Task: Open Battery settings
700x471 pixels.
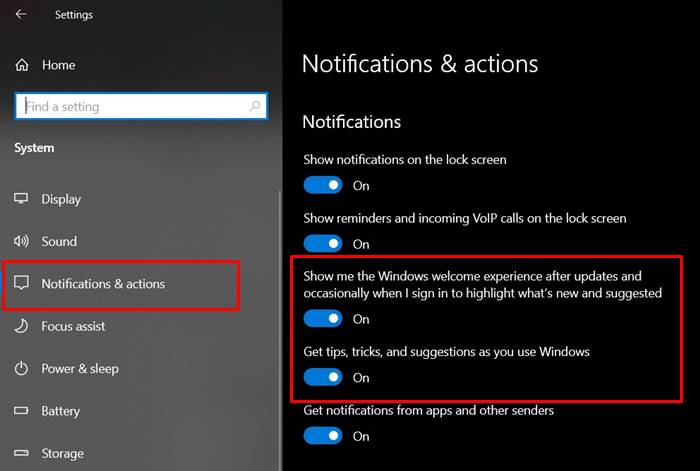Action: [61, 411]
